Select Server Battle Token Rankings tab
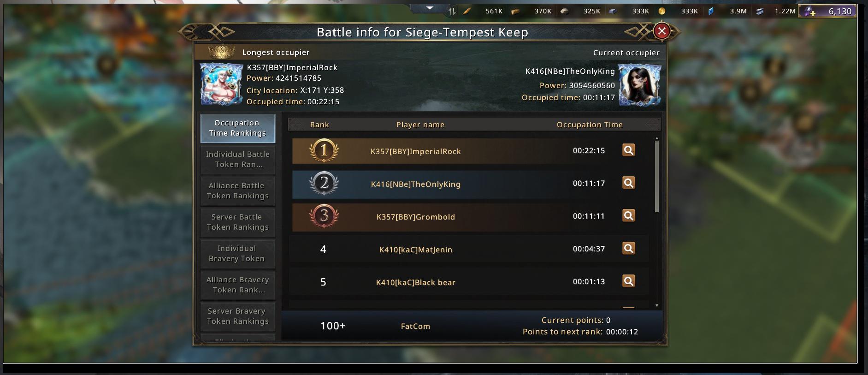Image resolution: width=868 pixels, height=375 pixels. 238,222
